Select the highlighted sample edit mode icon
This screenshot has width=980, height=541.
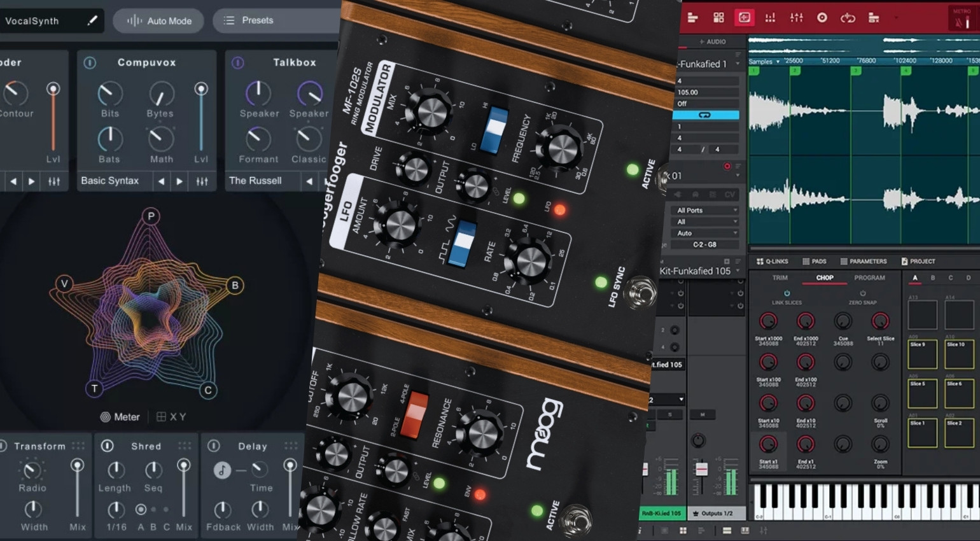click(745, 18)
